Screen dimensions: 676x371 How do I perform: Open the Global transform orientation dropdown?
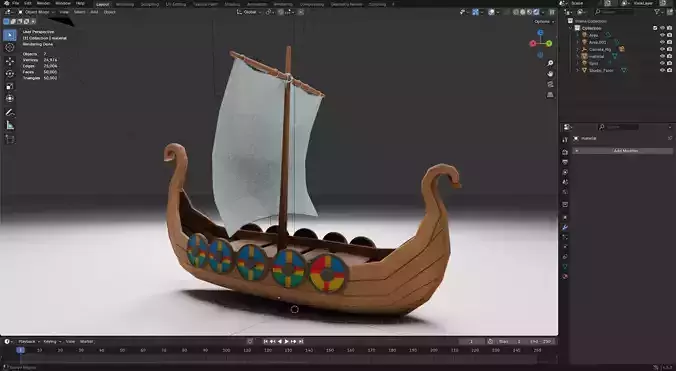[249, 12]
